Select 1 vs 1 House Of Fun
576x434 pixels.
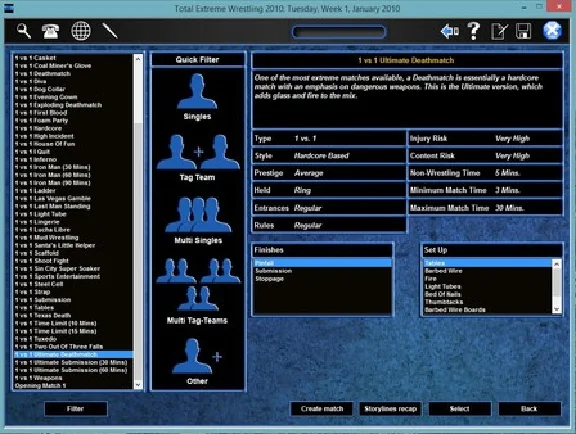(x=73, y=144)
